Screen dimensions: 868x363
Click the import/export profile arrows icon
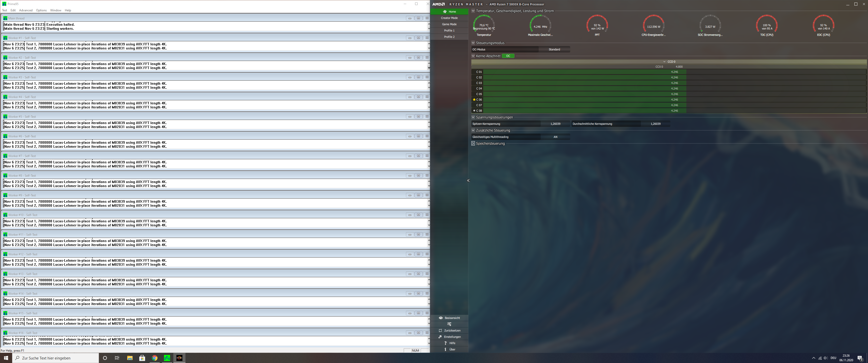[449, 324]
